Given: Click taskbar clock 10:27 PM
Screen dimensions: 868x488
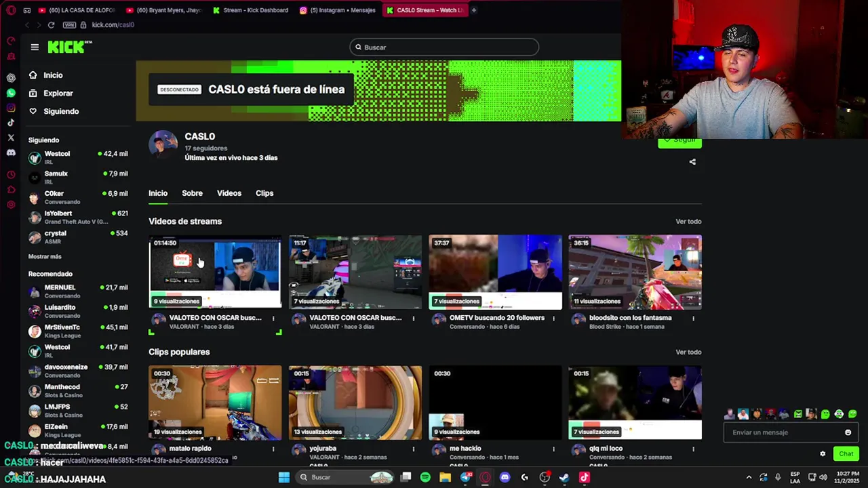Looking at the screenshot, I should (x=848, y=477).
